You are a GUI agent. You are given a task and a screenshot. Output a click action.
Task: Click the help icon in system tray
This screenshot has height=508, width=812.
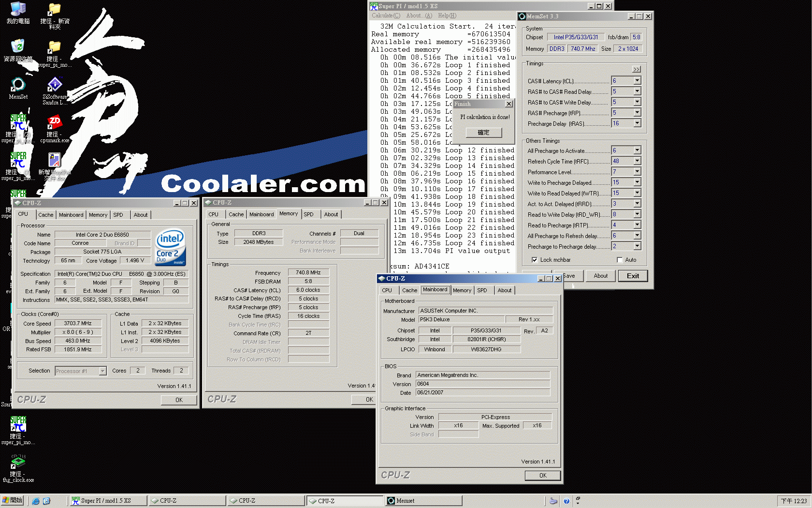tap(566, 501)
